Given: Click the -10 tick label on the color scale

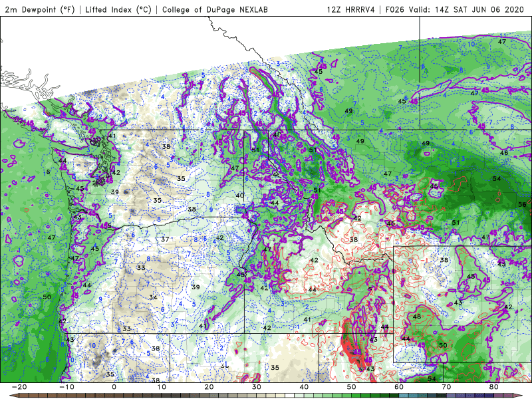Looking at the screenshot, I should tap(66, 387).
